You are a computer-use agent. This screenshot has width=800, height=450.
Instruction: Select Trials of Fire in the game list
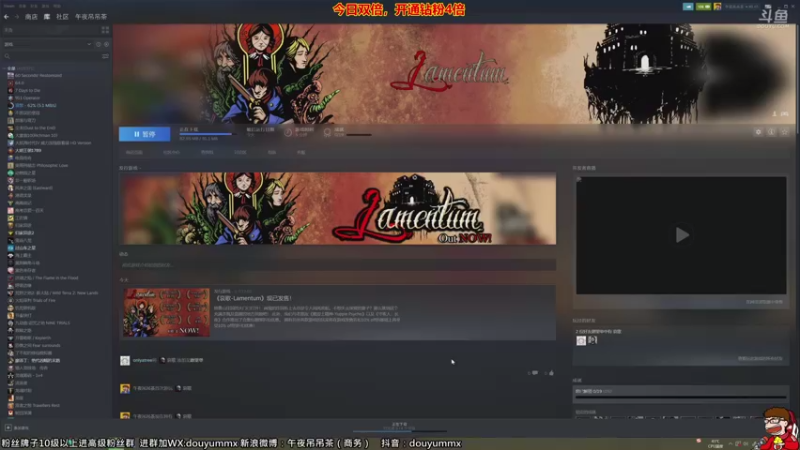point(35,301)
